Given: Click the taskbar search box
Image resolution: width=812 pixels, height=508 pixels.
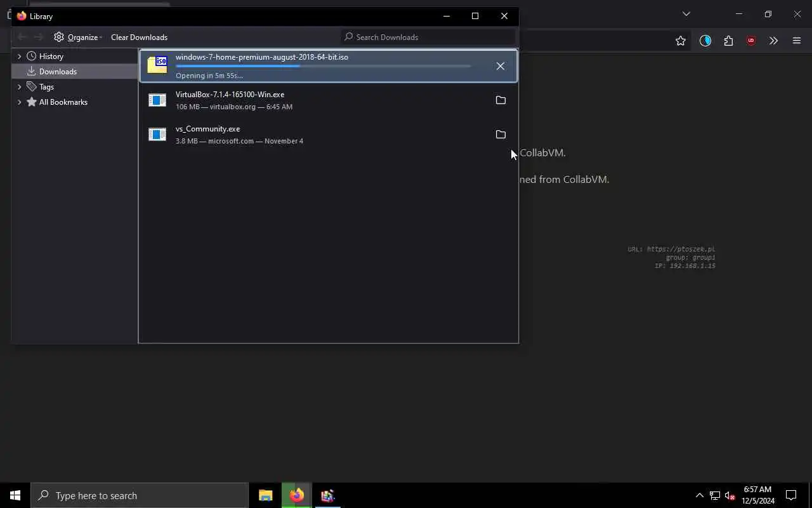Looking at the screenshot, I should [x=140, y=495].
